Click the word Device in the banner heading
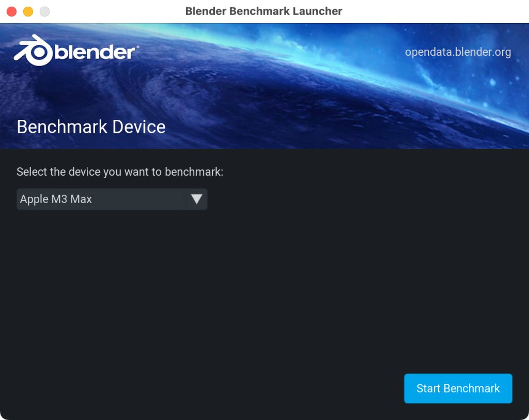Screen dimensions: 529x420 click(x=138, y=127)
